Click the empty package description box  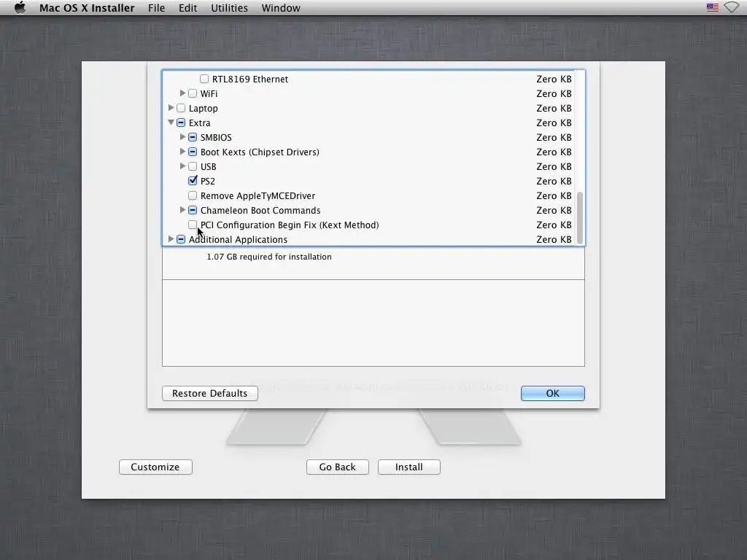pyautogui.click(x=373, y=323)
